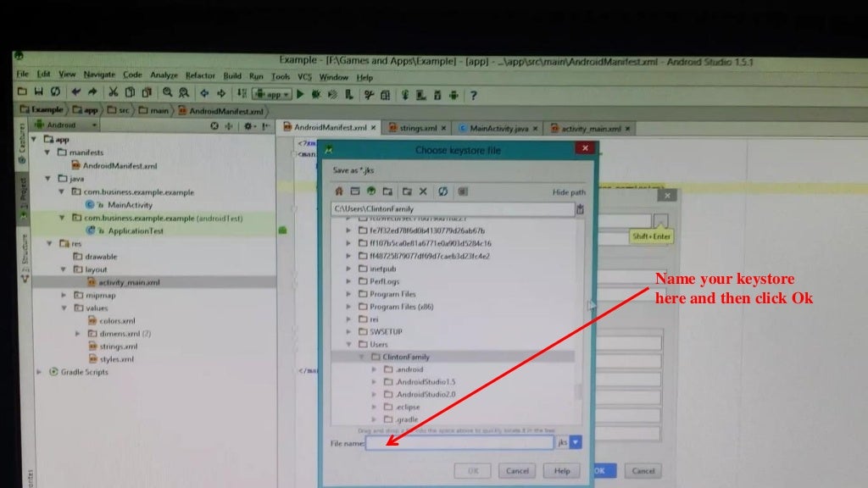Open the Refactor menu
Screen dimensions: 868x488
pos(200,75)
